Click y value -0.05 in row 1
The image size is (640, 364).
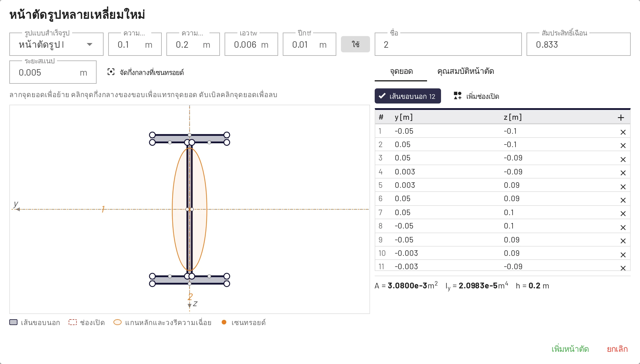(x=404, y=131)
